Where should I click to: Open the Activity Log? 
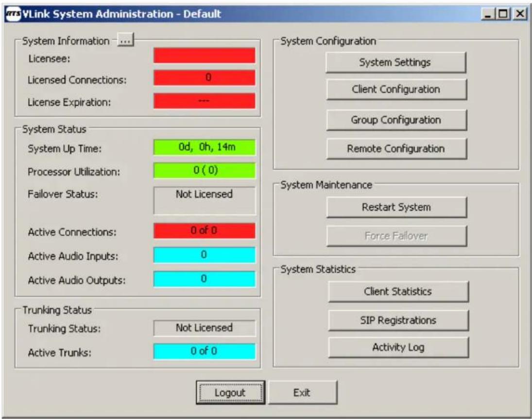(398, 348)
